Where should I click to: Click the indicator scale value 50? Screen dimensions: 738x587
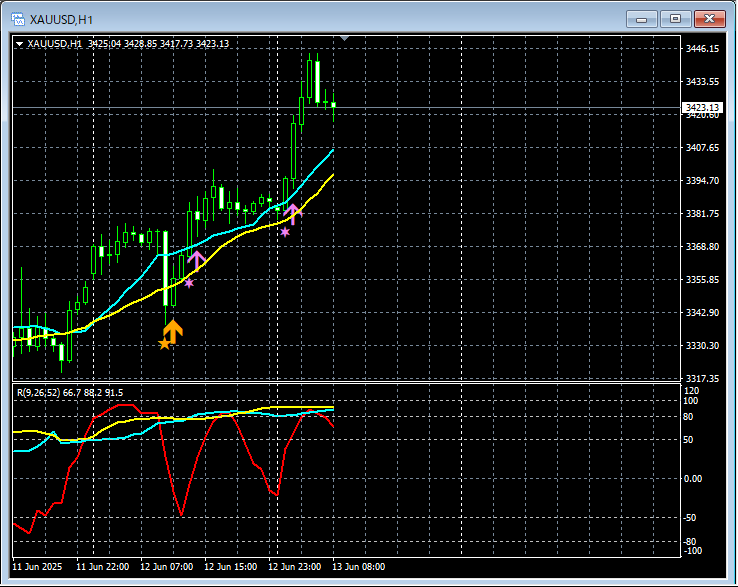(688, 440)
